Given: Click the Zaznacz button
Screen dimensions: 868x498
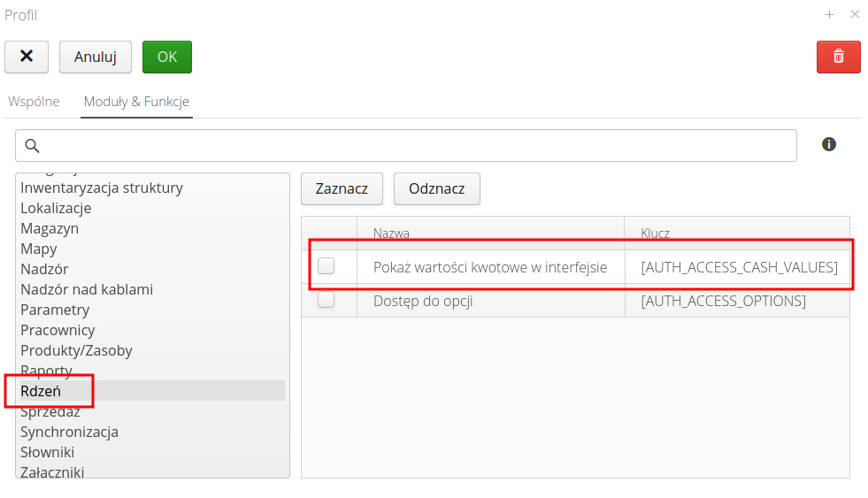Looking at the screenshot, I should point(342,188).
